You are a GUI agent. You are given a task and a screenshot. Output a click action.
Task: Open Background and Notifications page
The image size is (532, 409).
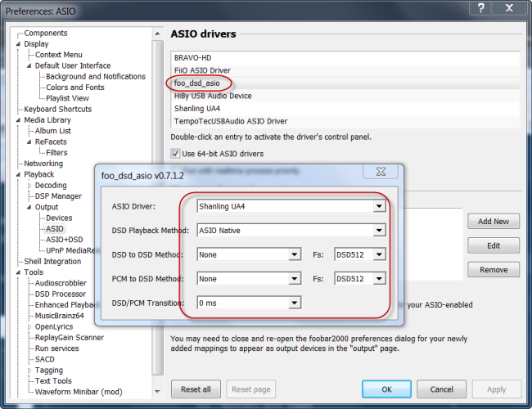click(96, 77)
